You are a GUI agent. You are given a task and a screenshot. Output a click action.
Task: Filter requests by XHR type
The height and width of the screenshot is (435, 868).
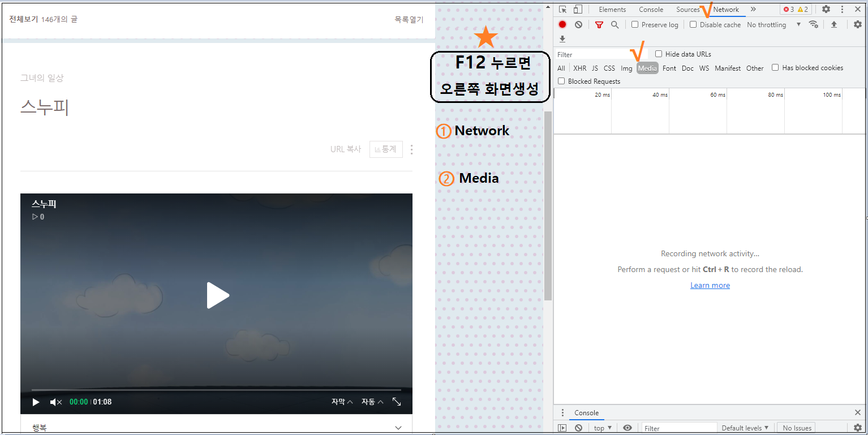click(579, 68)
